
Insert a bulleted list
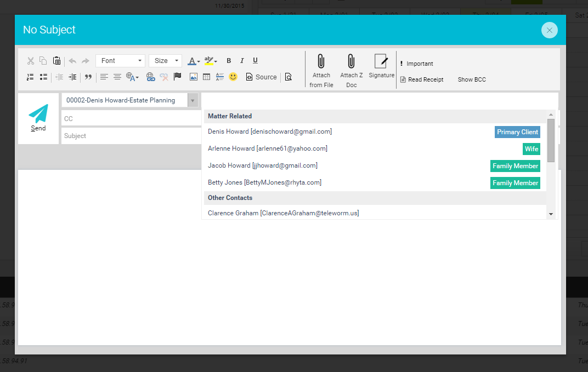[43, 77]
